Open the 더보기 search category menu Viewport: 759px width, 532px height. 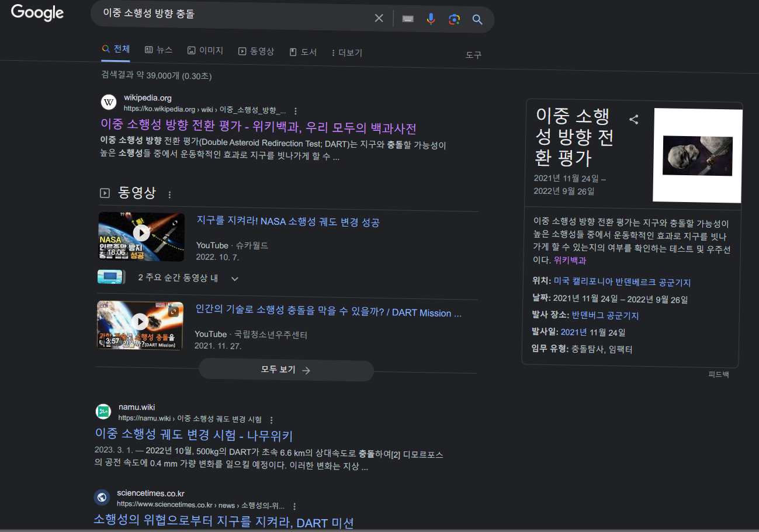point(346,53)
